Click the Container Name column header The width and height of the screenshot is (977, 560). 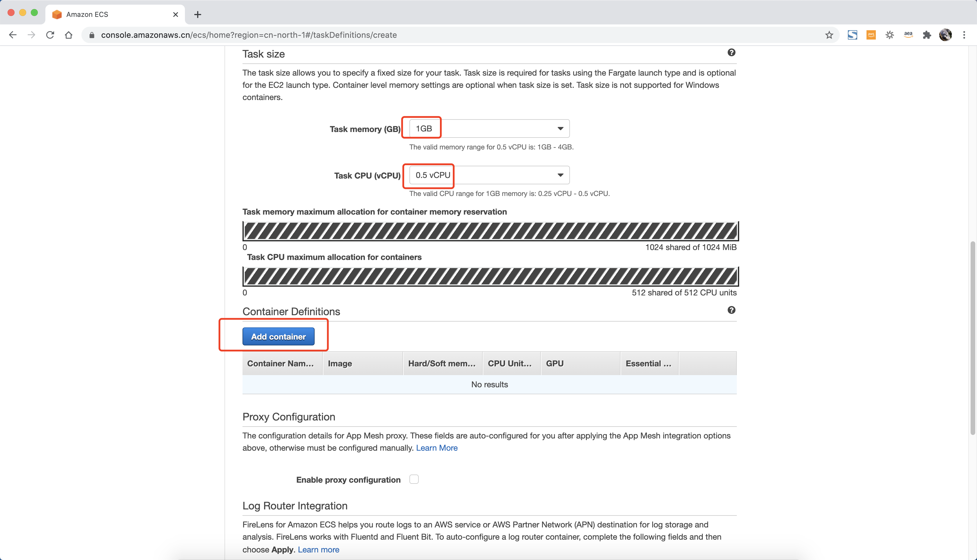click(x=281, y=363)
